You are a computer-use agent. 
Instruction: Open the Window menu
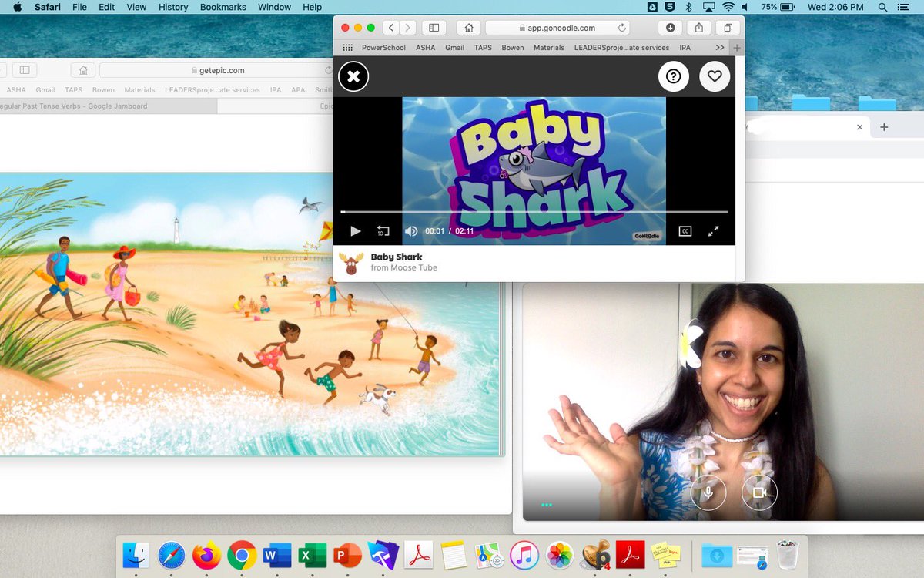click(x=275, y=7)
